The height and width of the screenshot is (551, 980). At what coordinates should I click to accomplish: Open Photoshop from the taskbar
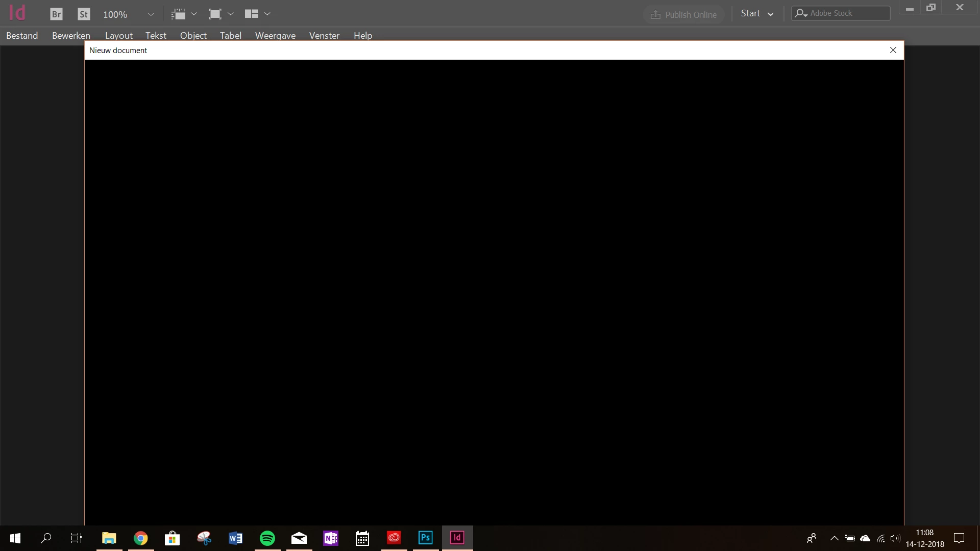[425, 538]
